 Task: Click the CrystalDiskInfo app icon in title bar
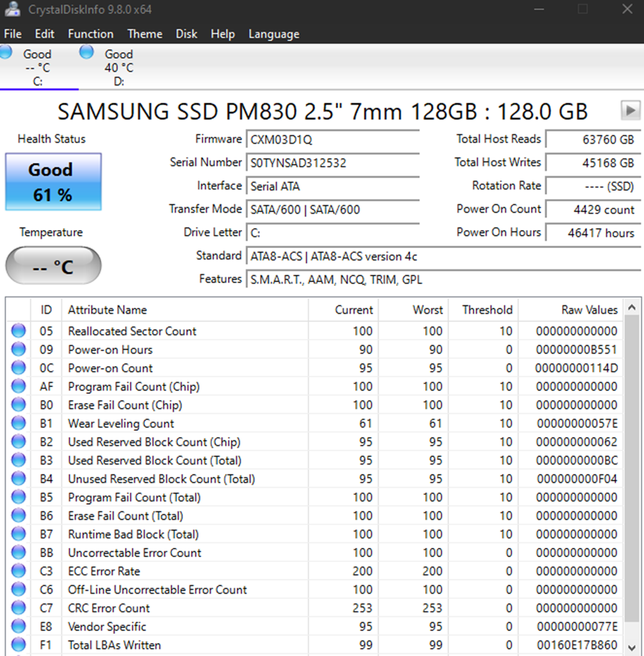point(10,9)
